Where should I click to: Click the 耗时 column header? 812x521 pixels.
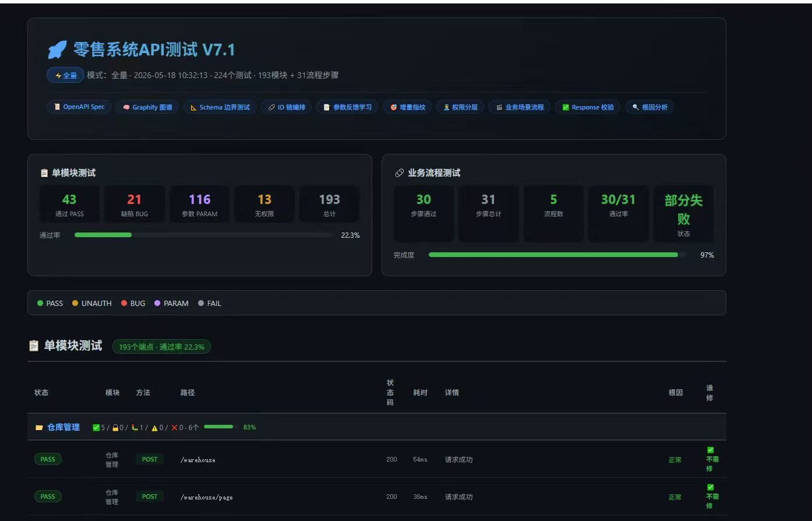point(421,393)
